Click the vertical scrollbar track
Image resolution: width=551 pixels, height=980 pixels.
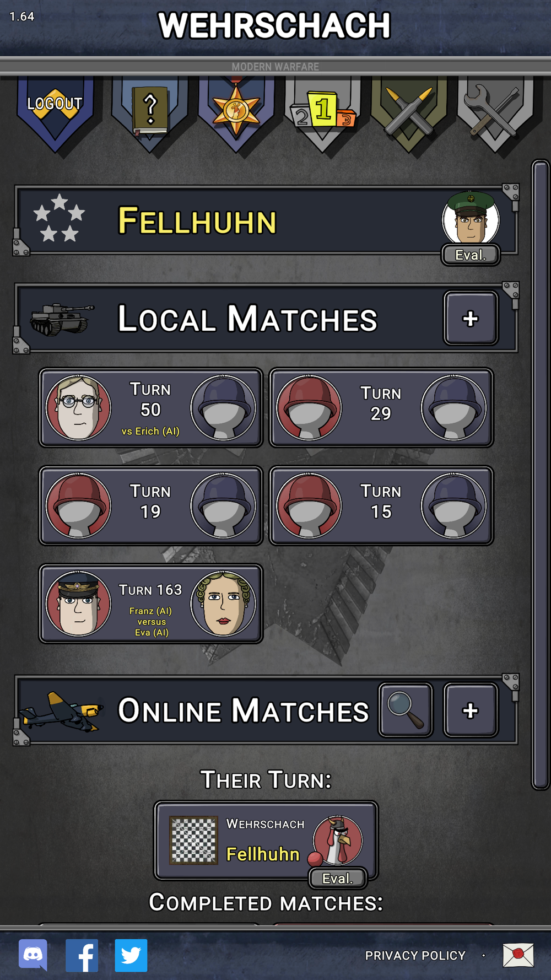pos(541,475)
